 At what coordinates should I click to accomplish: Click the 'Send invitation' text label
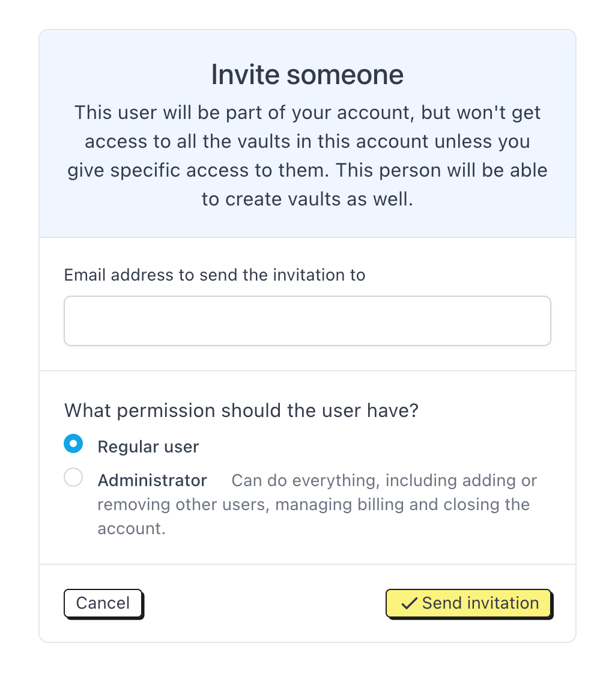pyautogui.click(x=480, y=603)
